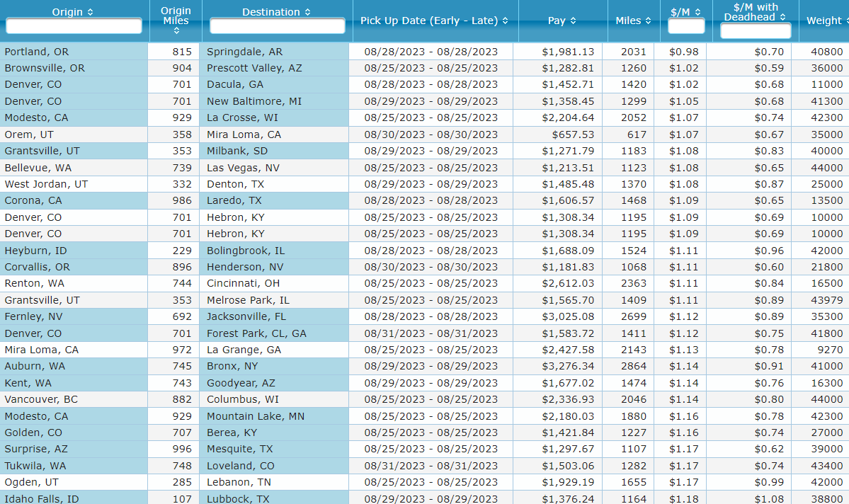Click the sort arrows beside Origin header

click(x=90, y=12)
